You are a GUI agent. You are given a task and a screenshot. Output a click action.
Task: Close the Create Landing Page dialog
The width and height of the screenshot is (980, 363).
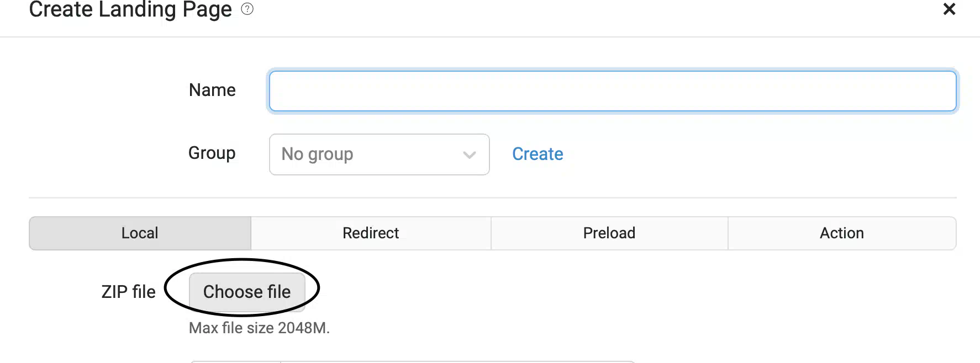tap(949, 9)
